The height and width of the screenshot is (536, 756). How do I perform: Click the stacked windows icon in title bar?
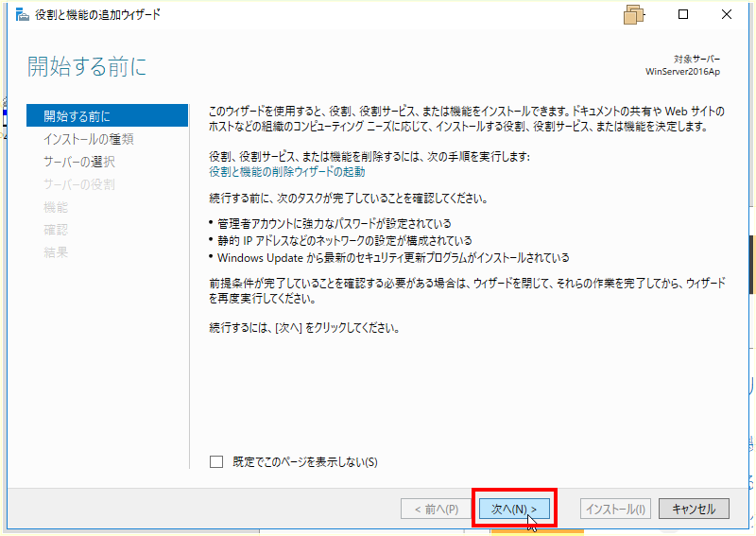click(633, 14)
